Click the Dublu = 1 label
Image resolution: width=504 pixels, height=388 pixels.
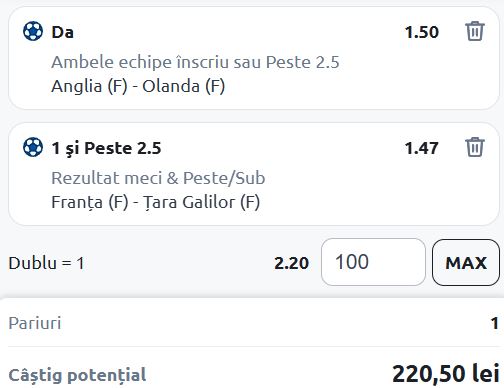[46, 263]
